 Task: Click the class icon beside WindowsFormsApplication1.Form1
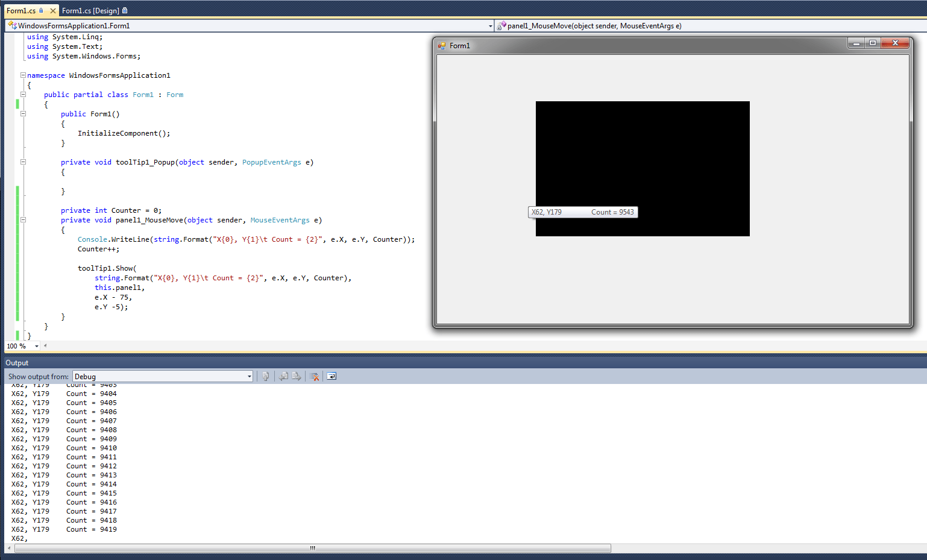click(x=11, y=25)
